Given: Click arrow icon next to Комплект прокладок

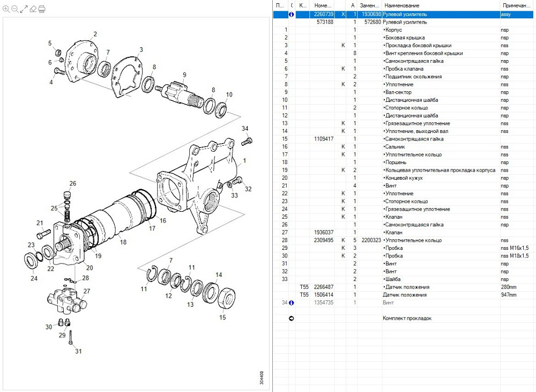Looking at the screenshot, I should pos(292,319).
